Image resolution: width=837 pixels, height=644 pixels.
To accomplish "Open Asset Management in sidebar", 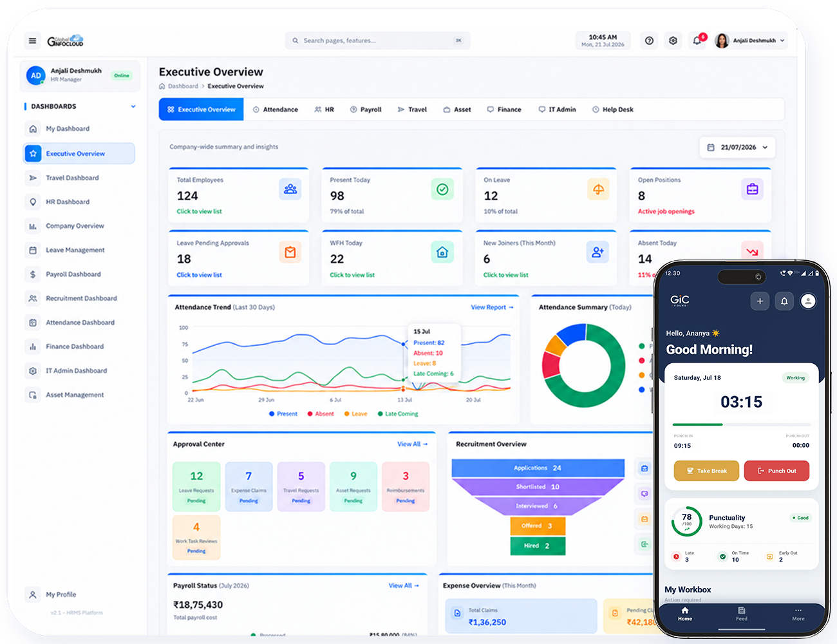I will click(79, 395).
